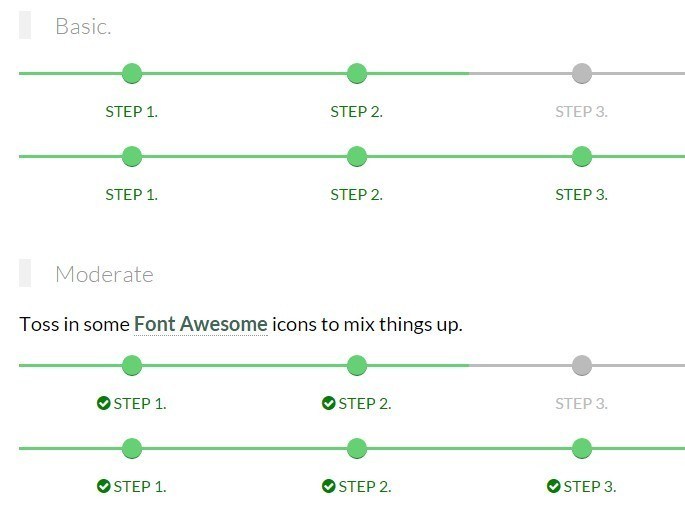Click the gray Step 3 dot in first Moderate tracker
This screenshot has width=685, height=521.
point(582,366)
